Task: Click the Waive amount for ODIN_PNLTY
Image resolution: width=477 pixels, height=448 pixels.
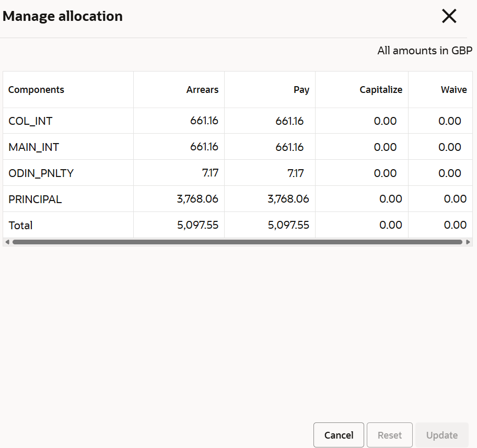Action: tap(449, 173)
